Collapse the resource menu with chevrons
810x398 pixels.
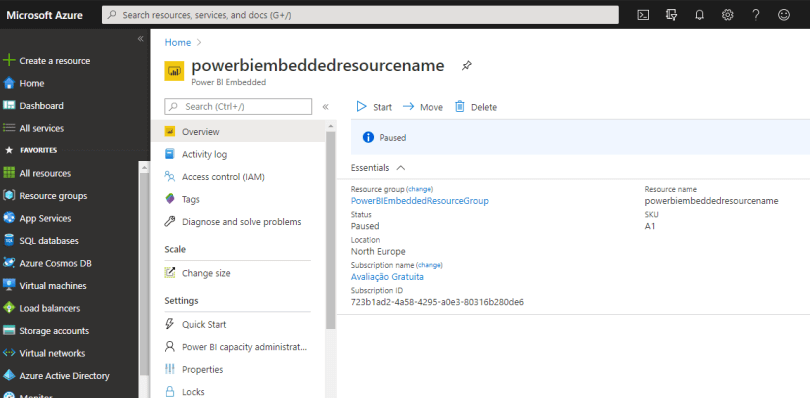(325, 107)
